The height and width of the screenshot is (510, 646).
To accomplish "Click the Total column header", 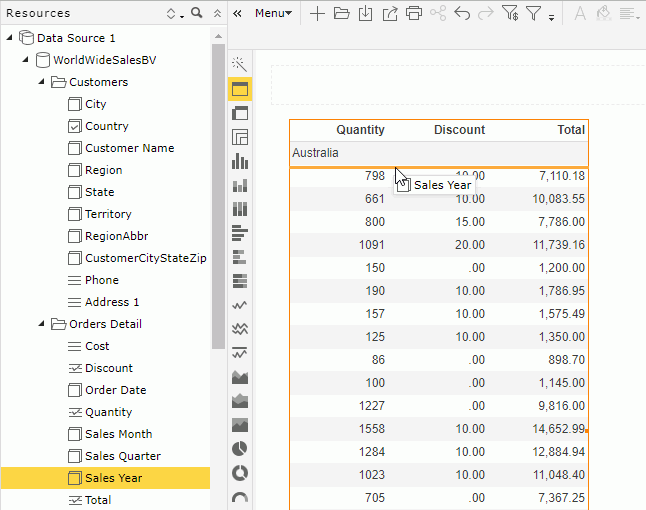I will 571,130.
